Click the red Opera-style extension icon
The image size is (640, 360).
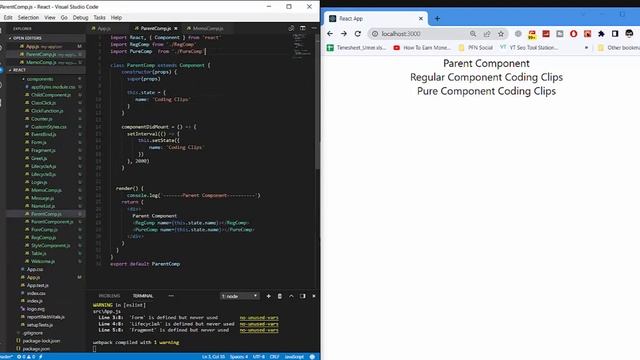click(573, 34)
